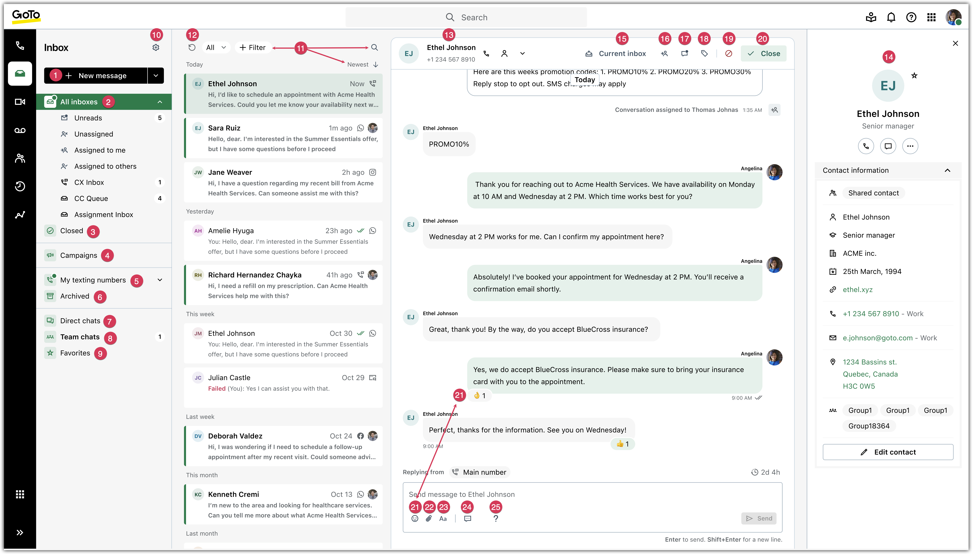Click the ethel.xyz website link
The height and width of the screenshot is (554, 980).
(x=857, y=290)
